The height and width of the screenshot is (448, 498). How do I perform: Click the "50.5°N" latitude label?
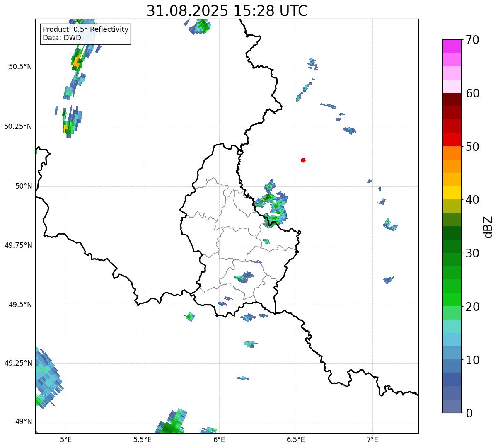pyautogui.click(x=20, y=67)
